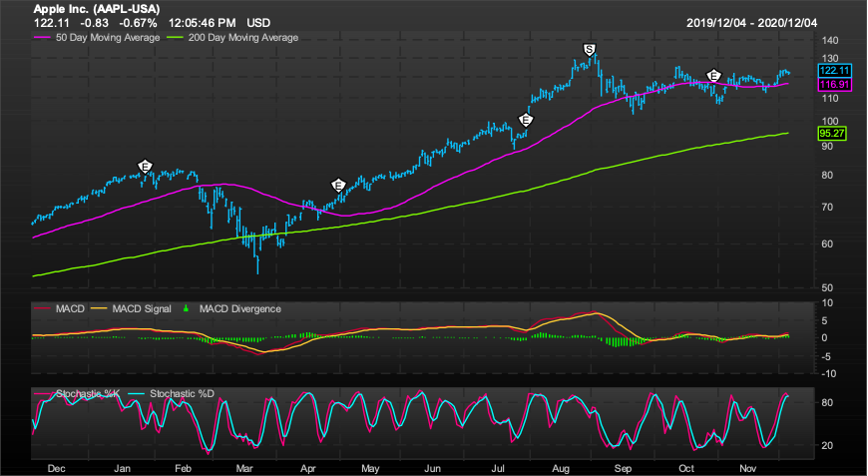868x476 pixels.
Task: Click the Stochastic %D legend label
Action: pyautogui.click(x=183, y=393)
